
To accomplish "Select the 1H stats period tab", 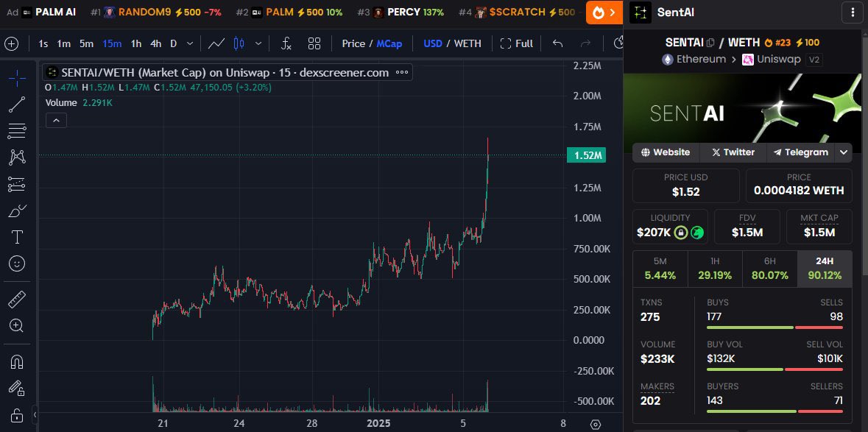I will pyautogui.click(x=715, y=269).
